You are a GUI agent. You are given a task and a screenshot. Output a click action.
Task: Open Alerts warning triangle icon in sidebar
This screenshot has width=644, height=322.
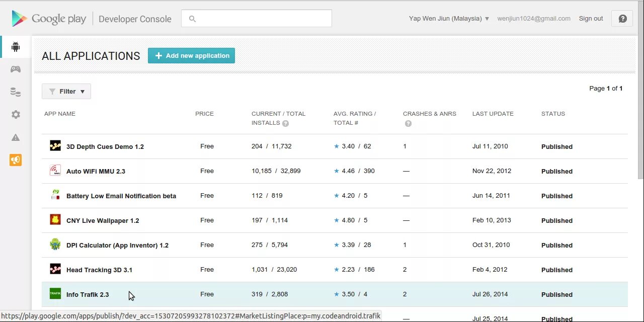pyautogui.click(x=16, y=137)
